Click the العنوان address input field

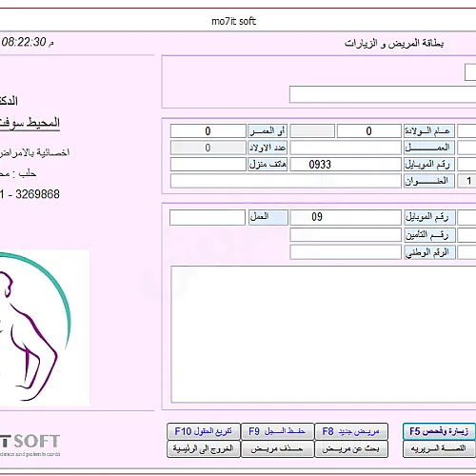[286, 181]
